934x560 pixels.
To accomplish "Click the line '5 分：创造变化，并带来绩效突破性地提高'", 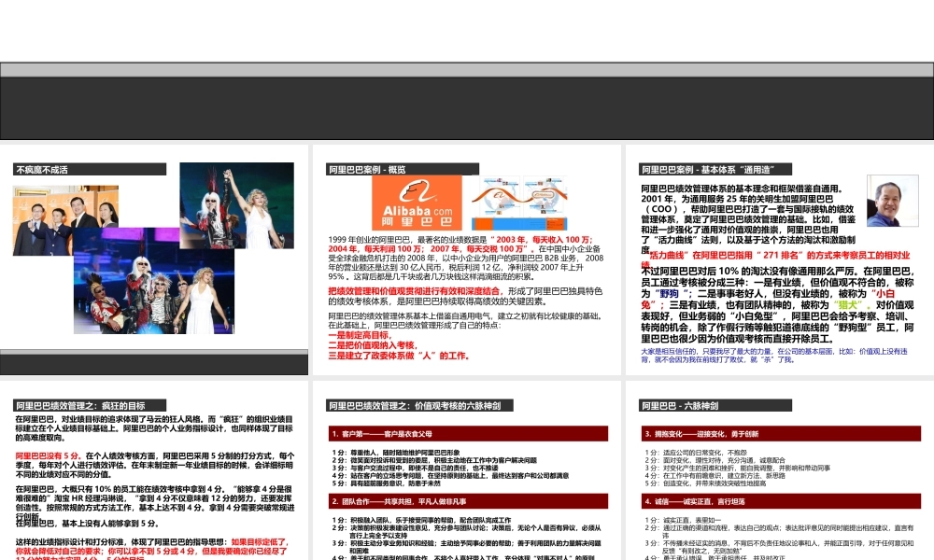I will point(705,483).
